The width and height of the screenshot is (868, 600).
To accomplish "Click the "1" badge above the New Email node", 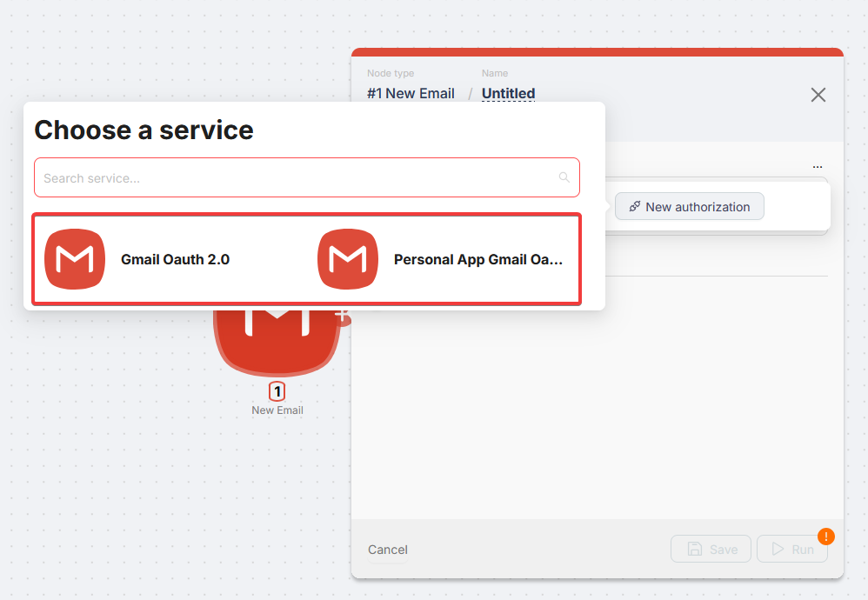I will click(277, 391).
